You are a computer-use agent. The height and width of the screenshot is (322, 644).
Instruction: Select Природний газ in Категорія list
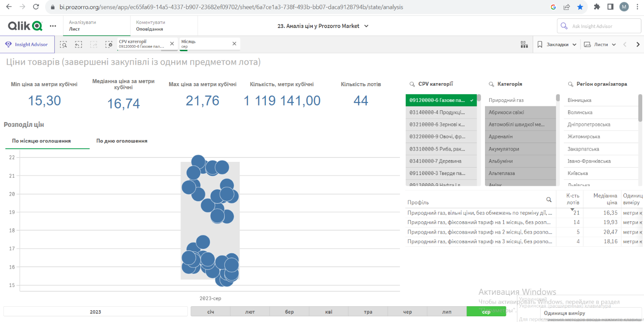(x=520, y=100)
